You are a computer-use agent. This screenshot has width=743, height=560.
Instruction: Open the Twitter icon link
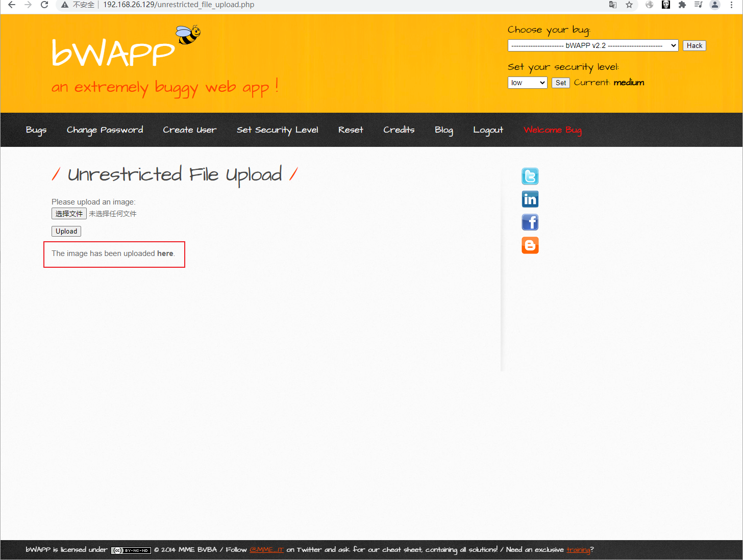pos(530,176)
